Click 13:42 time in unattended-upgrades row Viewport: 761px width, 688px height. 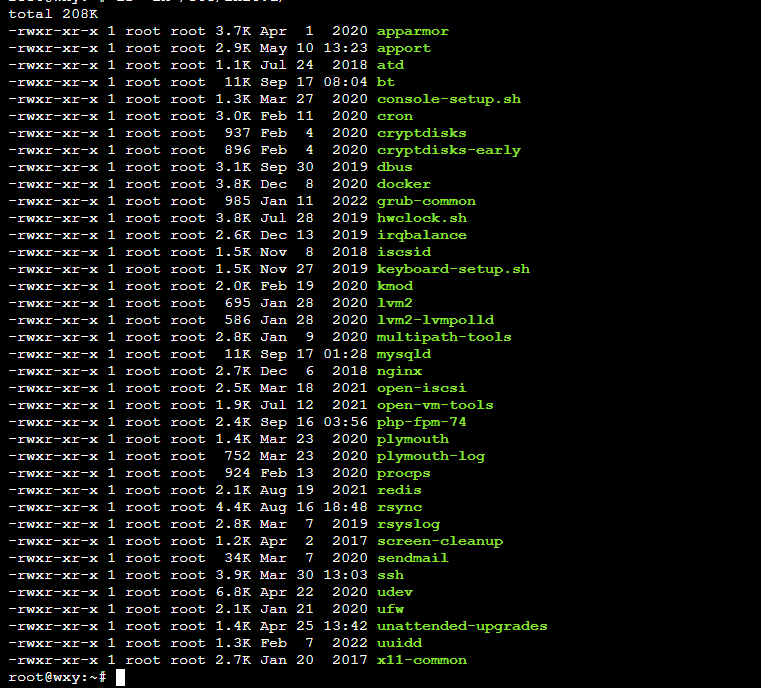coord(346,626)
